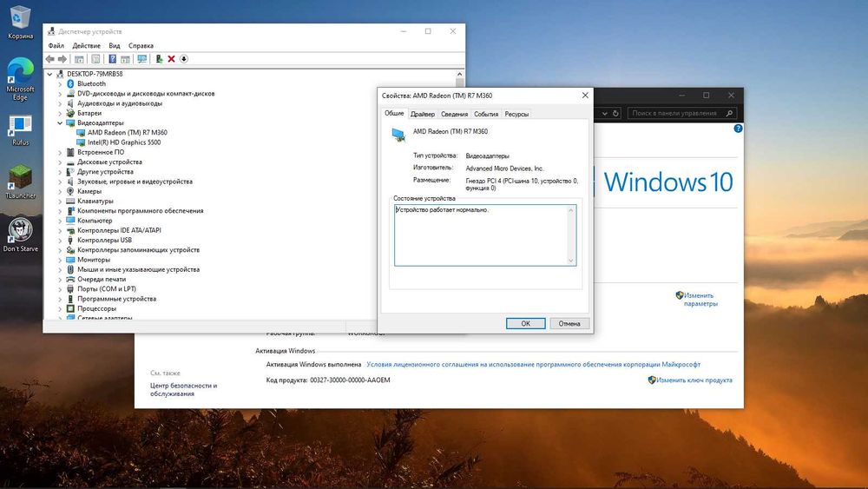Click the Bluetooth icon in device tree
Image resolution: width=868 pixels, height=489 pixels.
coord(70,83)
